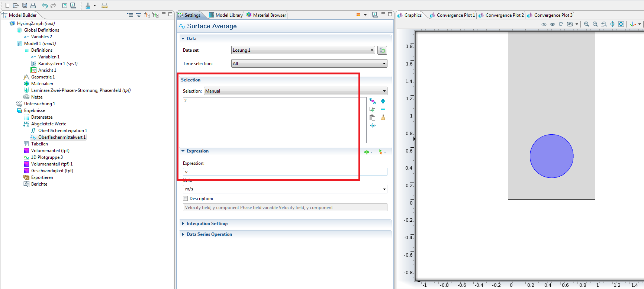This screenshot has height=289, width=644.
Task: Click the Zoom In magnifier in Graphics
Action: (586, 24)
